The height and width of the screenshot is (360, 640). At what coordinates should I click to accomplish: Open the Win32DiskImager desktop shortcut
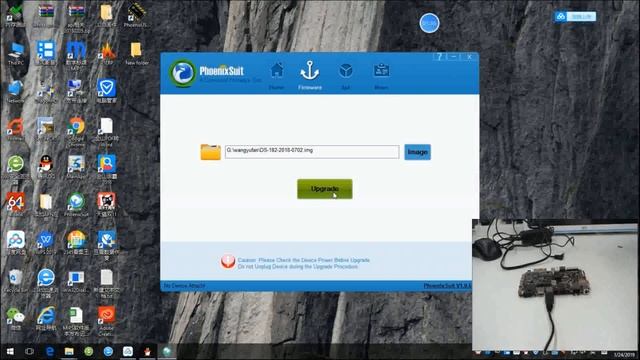76,281
